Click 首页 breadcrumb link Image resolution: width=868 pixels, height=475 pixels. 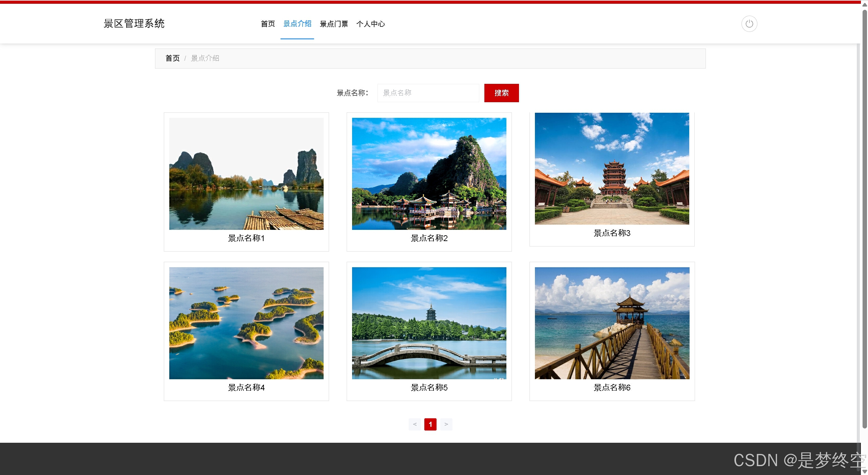tap(172, 58)
